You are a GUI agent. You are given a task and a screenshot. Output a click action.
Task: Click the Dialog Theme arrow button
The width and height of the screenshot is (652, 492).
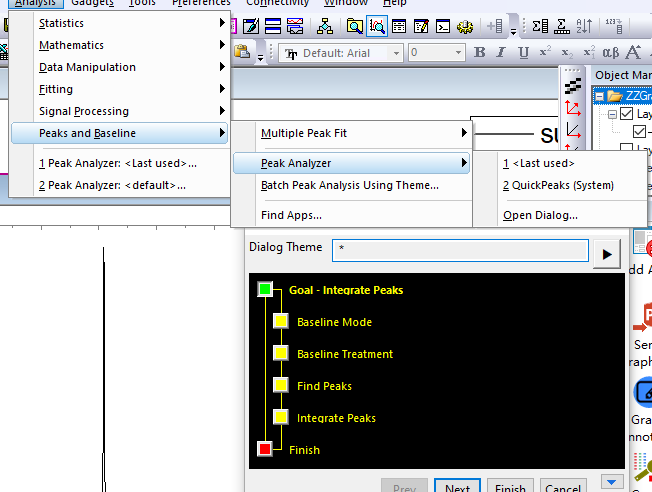(x=606, y=254)
